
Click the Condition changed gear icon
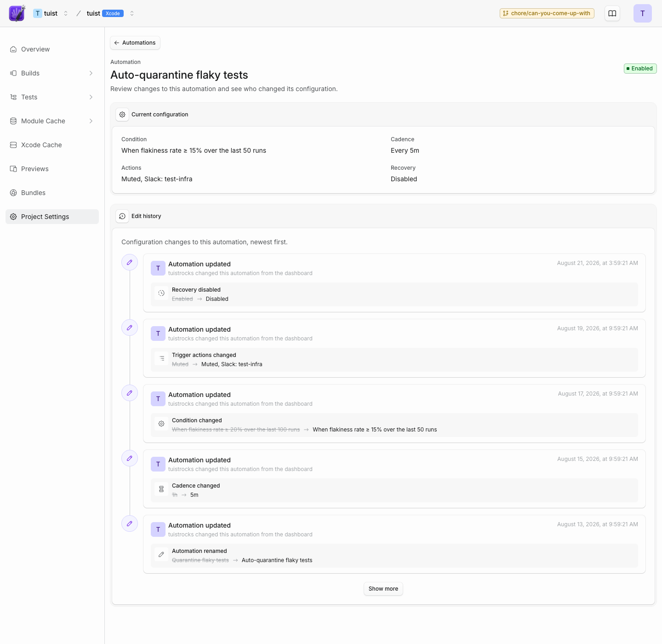click(161, 424)
